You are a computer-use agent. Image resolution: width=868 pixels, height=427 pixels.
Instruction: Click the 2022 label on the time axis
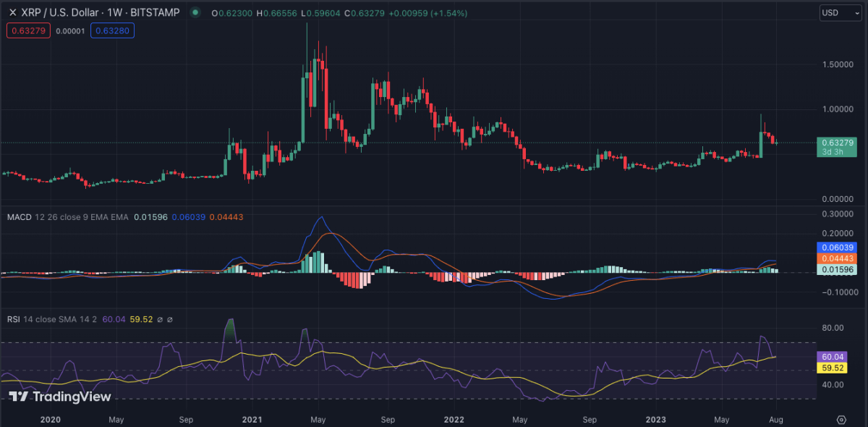tap(454, 419)
